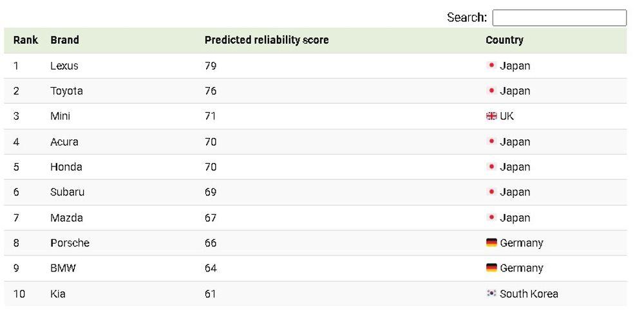Sort by Country column header

coord(504,40)
